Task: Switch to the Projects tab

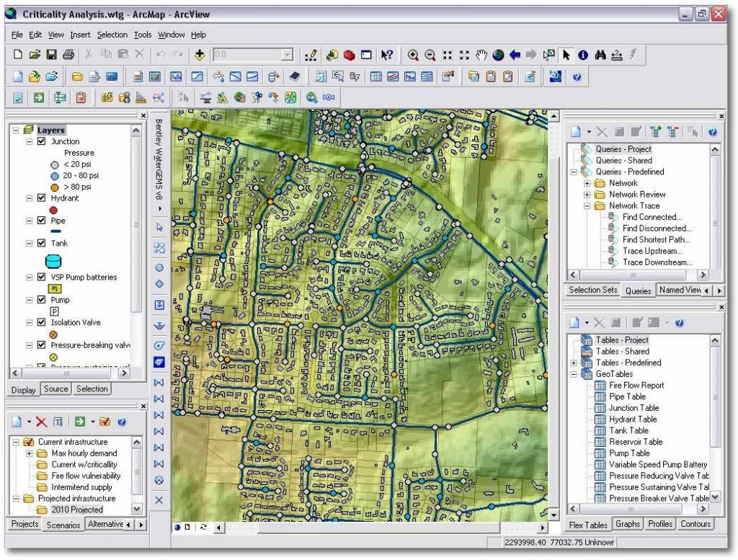Action: pyautogui.click(x=25, y=524)
